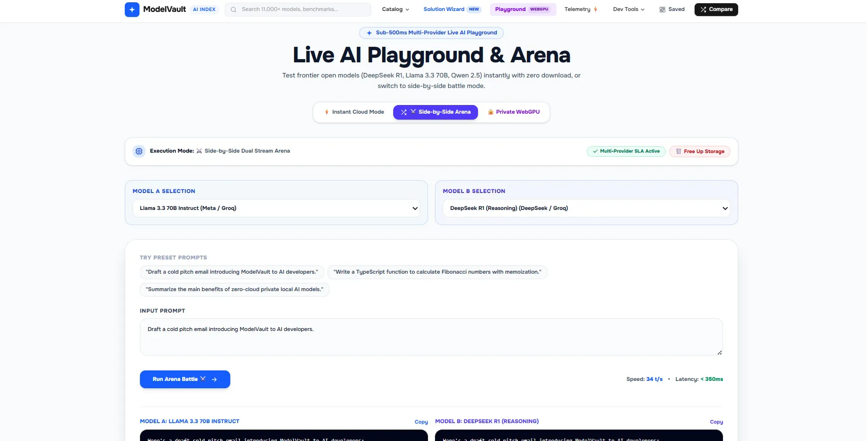Click into the Input Prompt text area

[431, 337]
